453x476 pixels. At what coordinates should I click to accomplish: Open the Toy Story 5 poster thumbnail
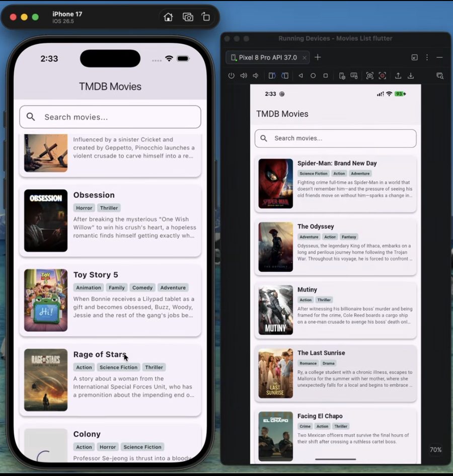point(46,300)
